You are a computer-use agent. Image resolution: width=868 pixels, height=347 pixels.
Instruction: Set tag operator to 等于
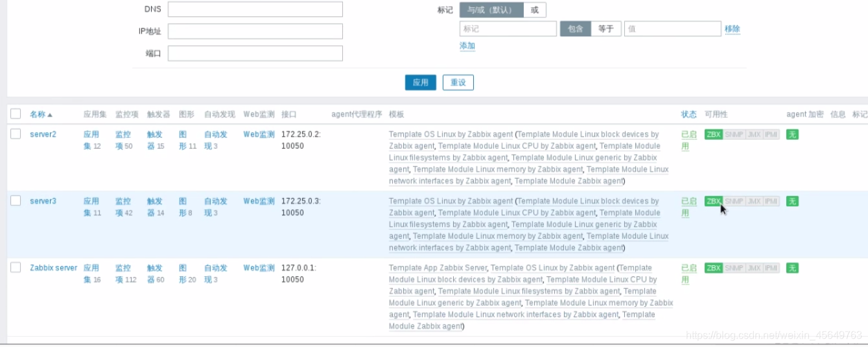coord(605,28)
